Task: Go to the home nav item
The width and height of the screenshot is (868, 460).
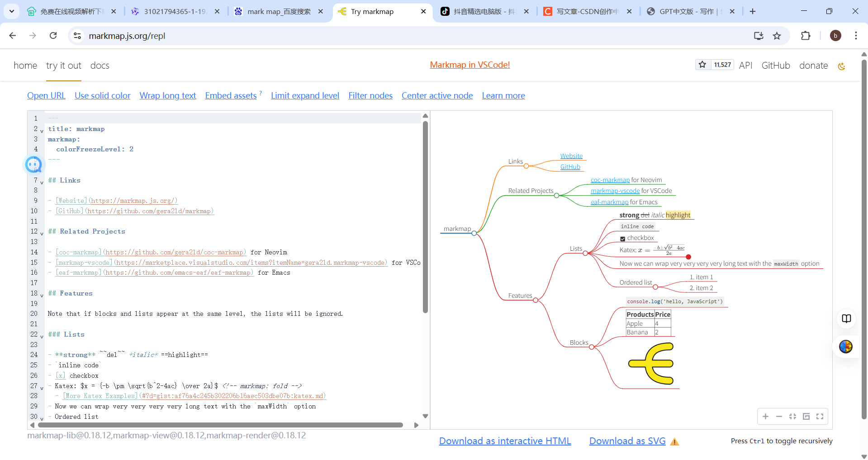Action: pos(25,66)
